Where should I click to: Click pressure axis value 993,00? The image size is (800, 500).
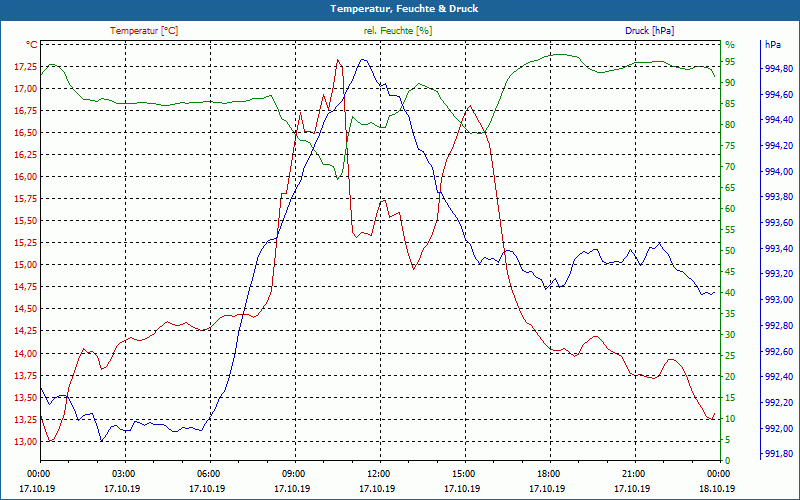[x=779, y=300]
